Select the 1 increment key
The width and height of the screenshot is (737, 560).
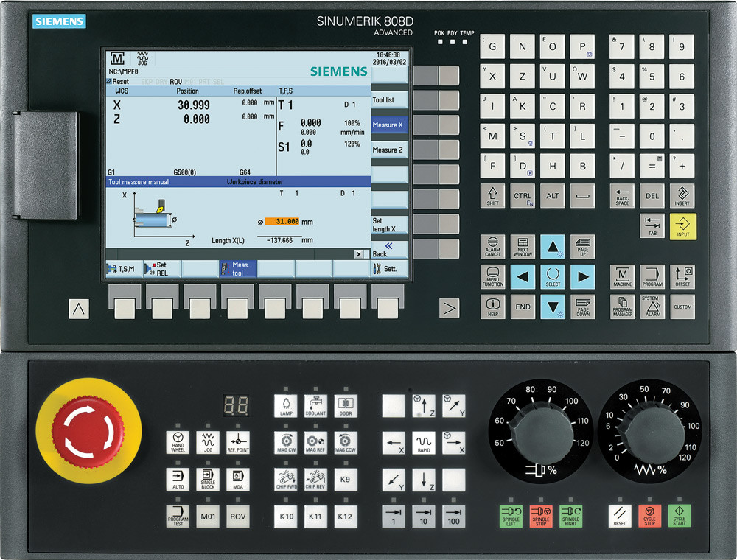(394, 517)
